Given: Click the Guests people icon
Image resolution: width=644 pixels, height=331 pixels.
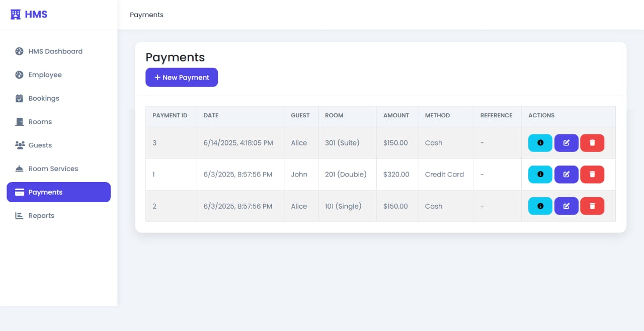Looking at the screenshot, I should (x=20, y=145).
